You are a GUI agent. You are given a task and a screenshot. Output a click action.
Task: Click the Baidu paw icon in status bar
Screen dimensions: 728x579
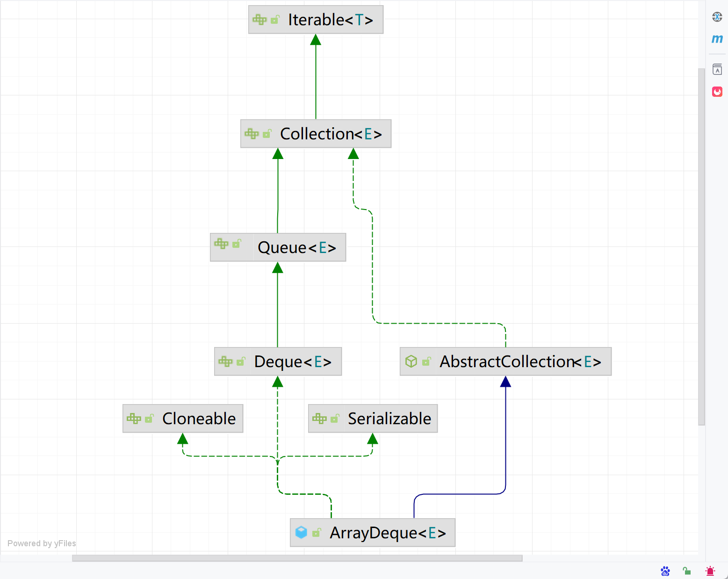pyautogui.click(x=665, y=571)
